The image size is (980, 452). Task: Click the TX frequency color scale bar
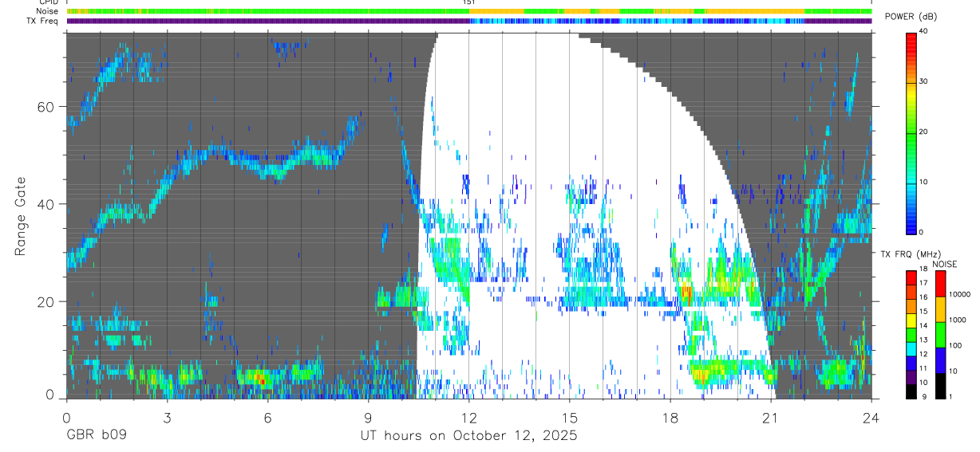[911, 333]
